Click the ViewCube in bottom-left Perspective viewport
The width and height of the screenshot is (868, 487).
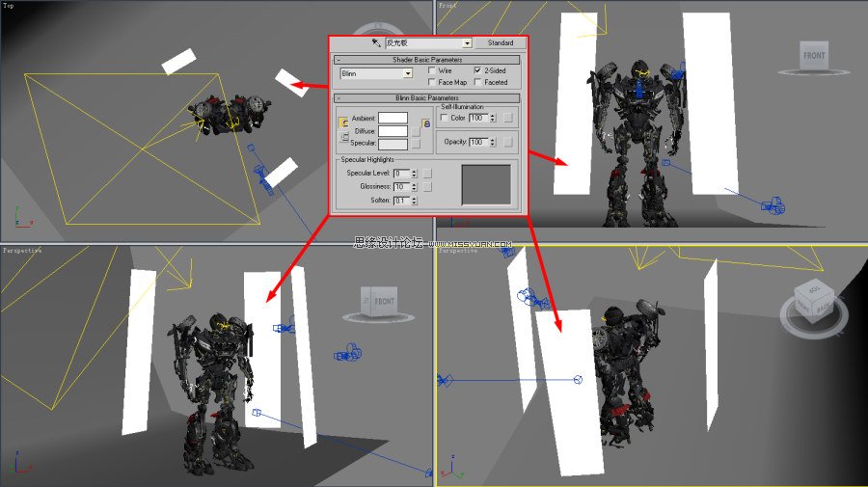[x=379, y=302]
